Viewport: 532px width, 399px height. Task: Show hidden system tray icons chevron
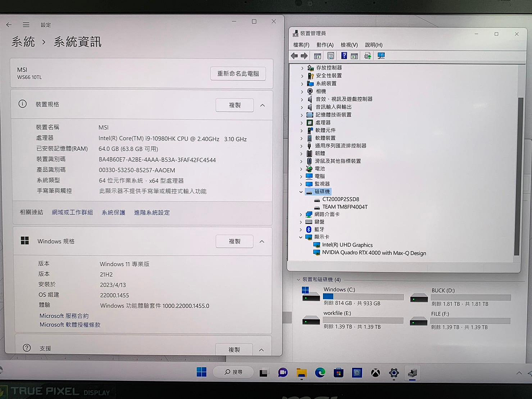pos(519,373)
